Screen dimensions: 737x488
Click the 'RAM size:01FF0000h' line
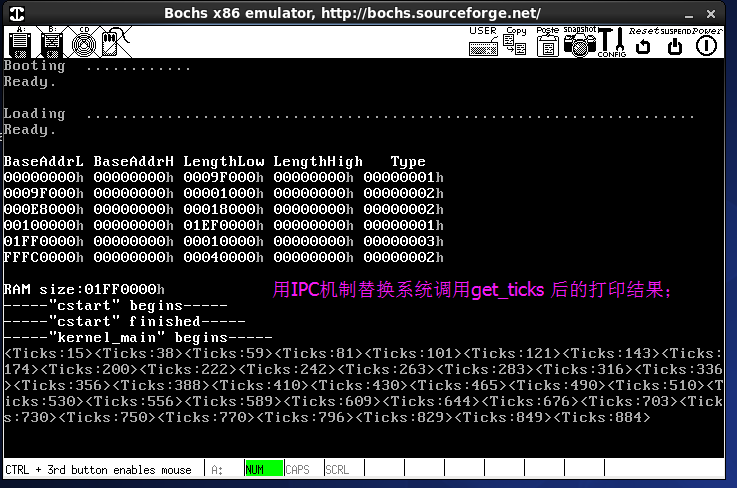coord(84,289)
